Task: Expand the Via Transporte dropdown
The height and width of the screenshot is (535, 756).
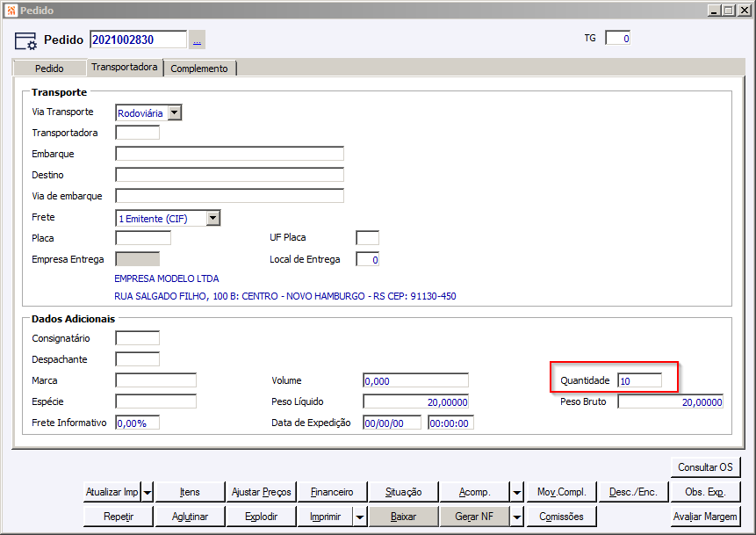Action: [175, 112]
